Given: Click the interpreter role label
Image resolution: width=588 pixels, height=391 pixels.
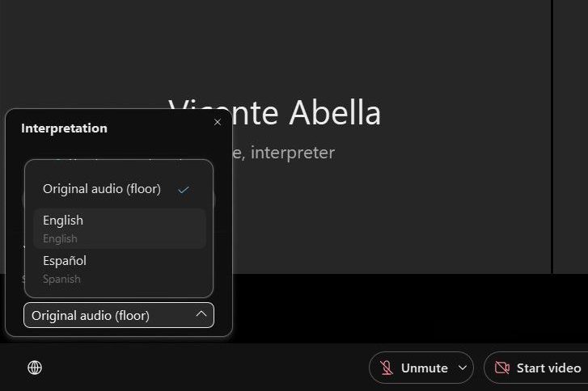Looking at the screenshot, I should pyautogui.click(x=291, y=153).
